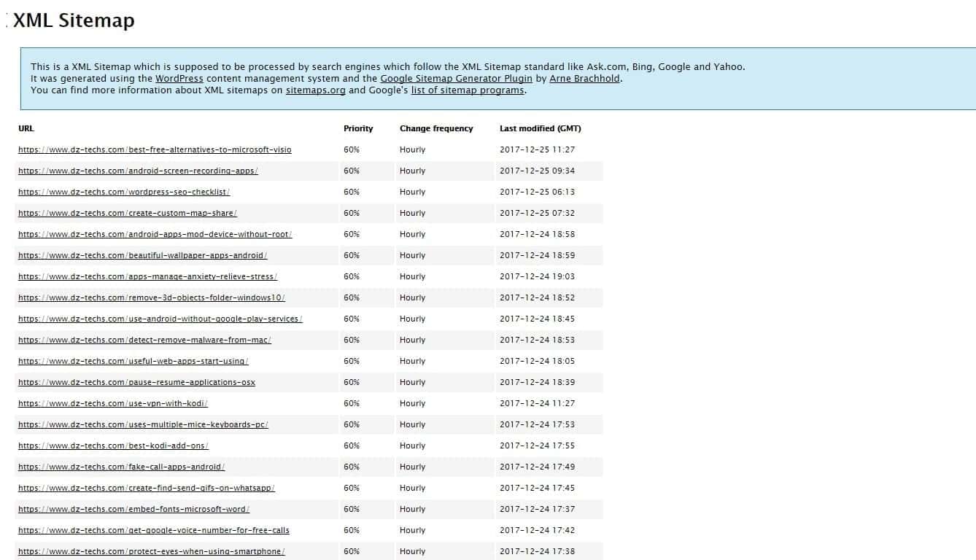Screen dimensions: 976x560
Task: Select date 2017-12-24 17:49
Action: tap(537, 467)
